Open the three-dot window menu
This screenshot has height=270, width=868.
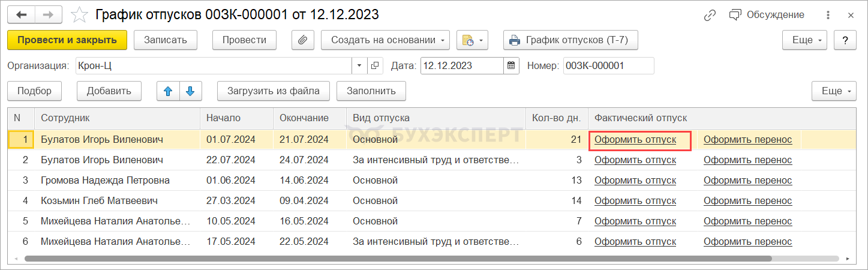[828, 14]
